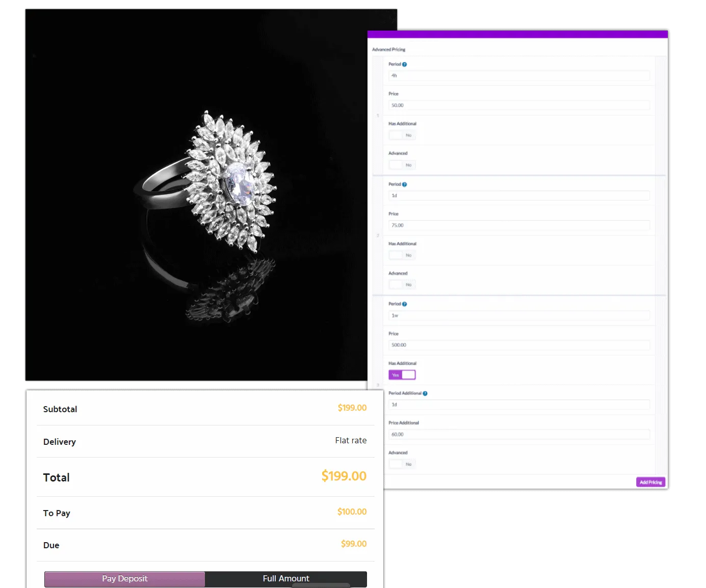Enable Has Additional for the 1d period row
This screenshot has width=706, height=588.
(x=402, y=255)
